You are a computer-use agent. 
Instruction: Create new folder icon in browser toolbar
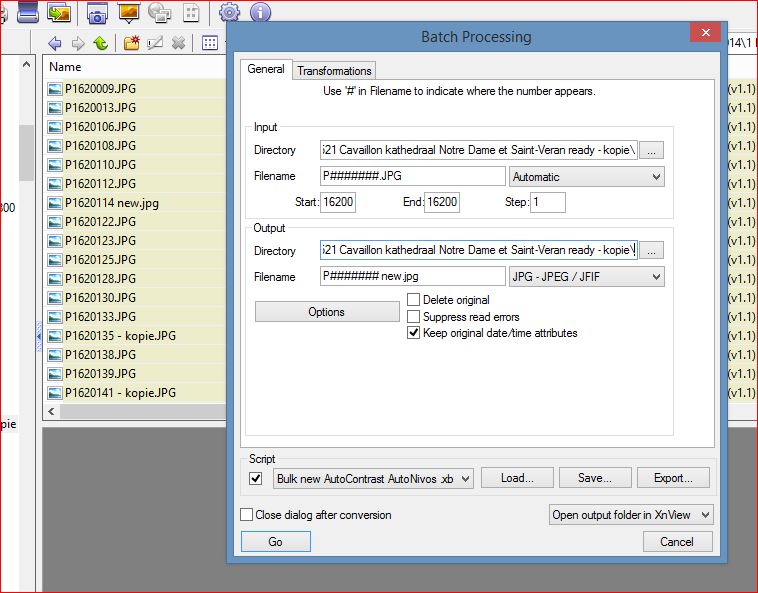coord(131,43)
